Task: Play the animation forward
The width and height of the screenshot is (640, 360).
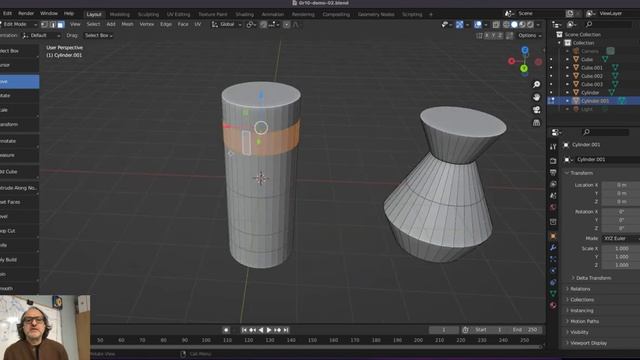Action: (269, 330)
